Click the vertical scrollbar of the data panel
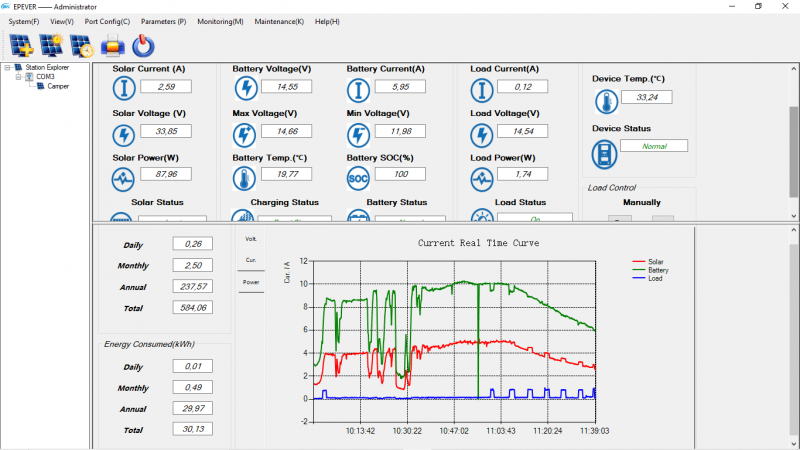The image size is (800, 450). [x=794, y=140]
